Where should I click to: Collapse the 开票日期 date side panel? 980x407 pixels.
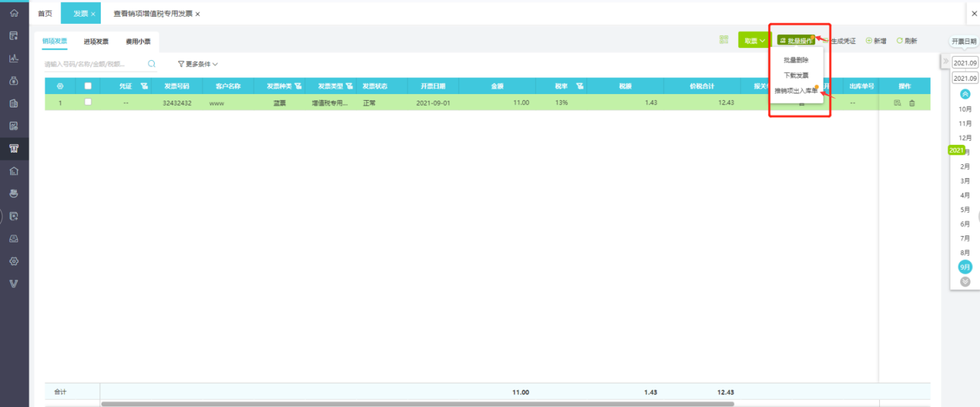point(945,61)
